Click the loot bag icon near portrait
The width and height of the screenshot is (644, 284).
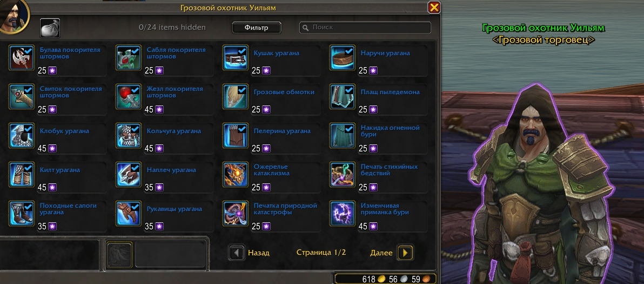[50, 28]
